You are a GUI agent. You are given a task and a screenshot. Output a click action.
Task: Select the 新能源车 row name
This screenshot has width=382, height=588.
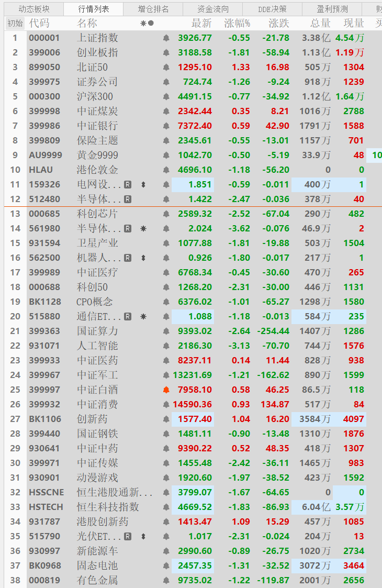(x=97, y=551)
